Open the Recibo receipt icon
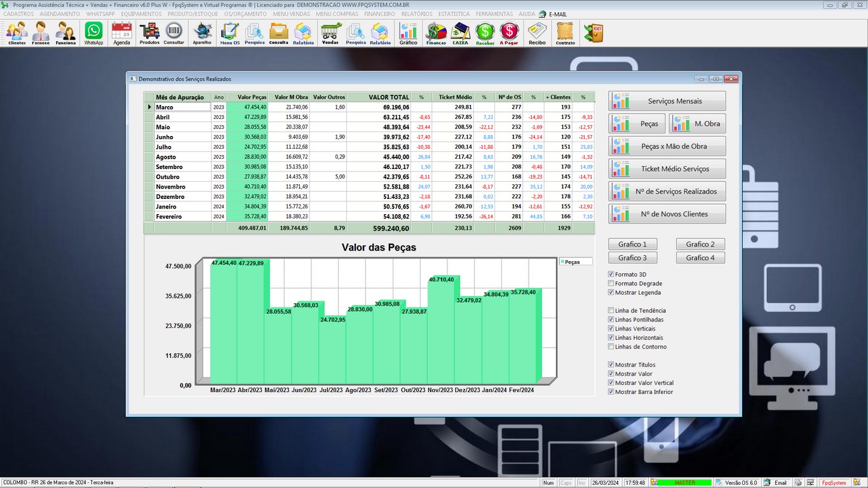 click(x=537, y=33)
